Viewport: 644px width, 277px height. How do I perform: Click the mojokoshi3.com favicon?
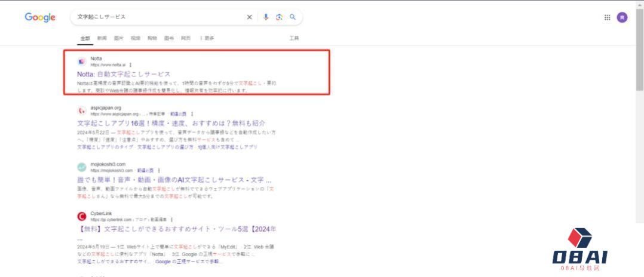82,167
